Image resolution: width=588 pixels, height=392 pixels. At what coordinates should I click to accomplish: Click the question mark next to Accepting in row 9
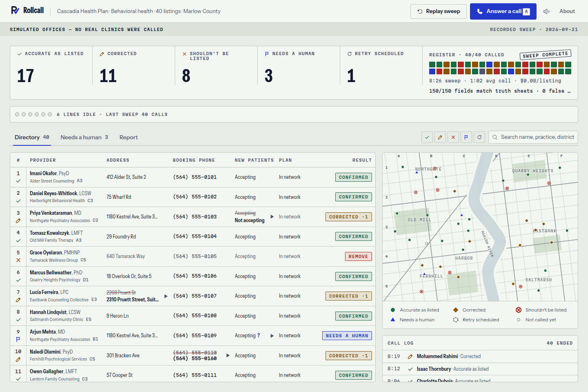click(258, 336)
